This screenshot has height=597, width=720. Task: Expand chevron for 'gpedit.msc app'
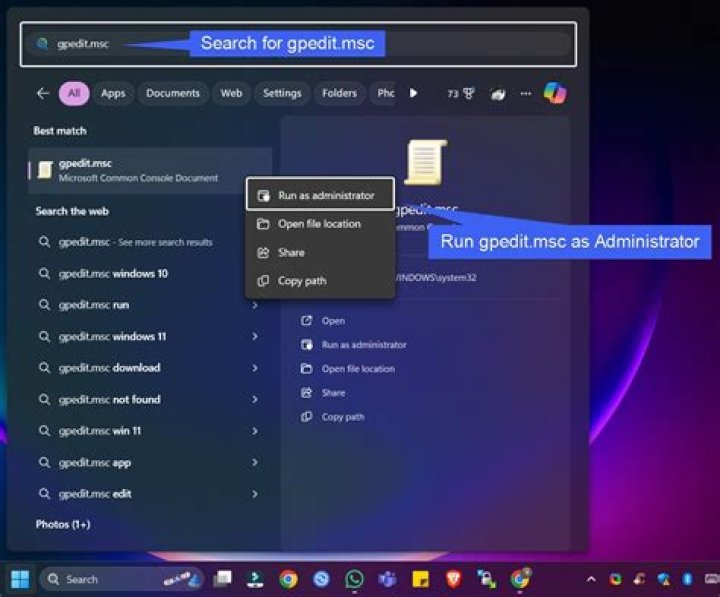255,462
